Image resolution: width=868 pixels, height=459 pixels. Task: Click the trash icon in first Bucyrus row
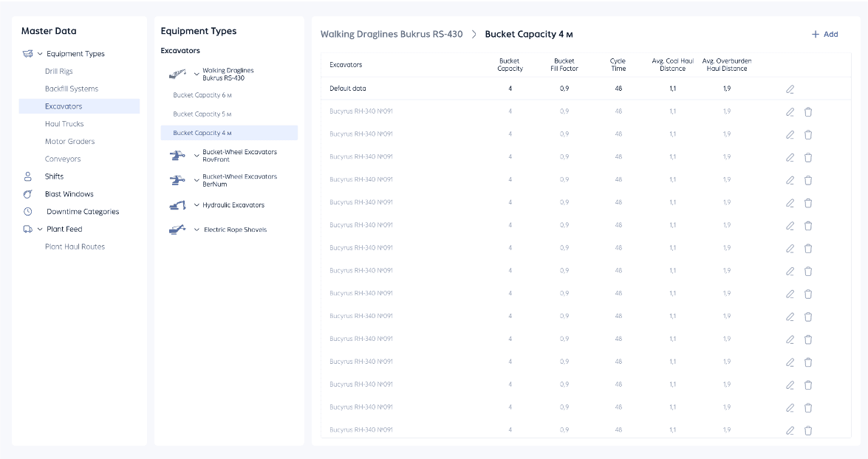point(808,112)
